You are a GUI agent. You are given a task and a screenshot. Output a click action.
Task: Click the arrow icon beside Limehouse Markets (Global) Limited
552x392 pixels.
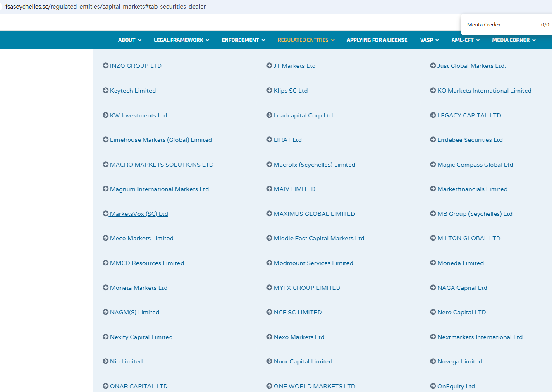coord(105,139)
